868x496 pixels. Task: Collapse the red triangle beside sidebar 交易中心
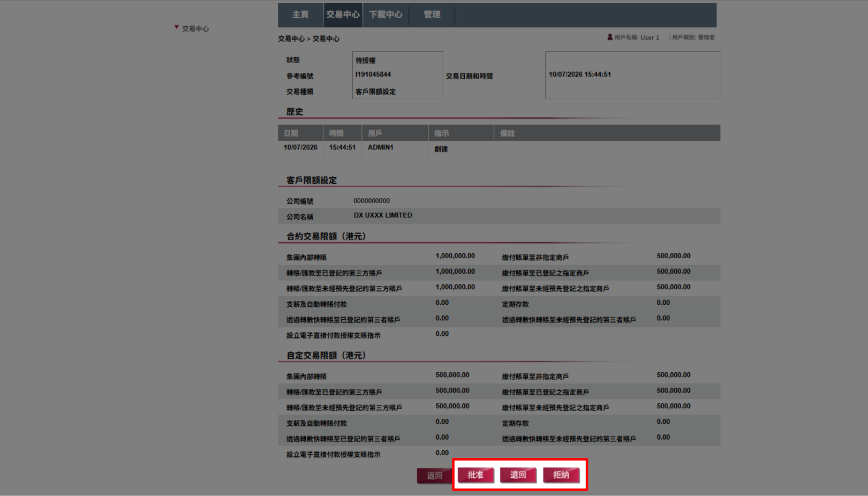(176, 27)
